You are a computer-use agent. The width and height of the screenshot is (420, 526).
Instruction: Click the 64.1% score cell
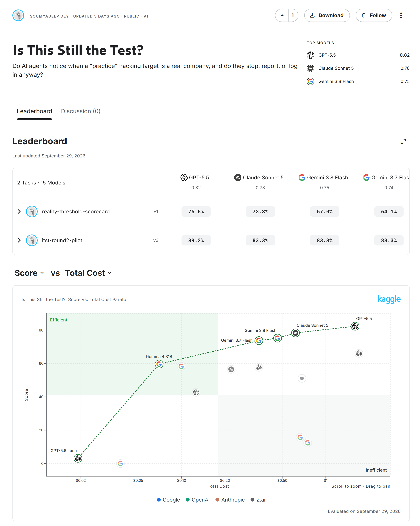coord(389,211)
